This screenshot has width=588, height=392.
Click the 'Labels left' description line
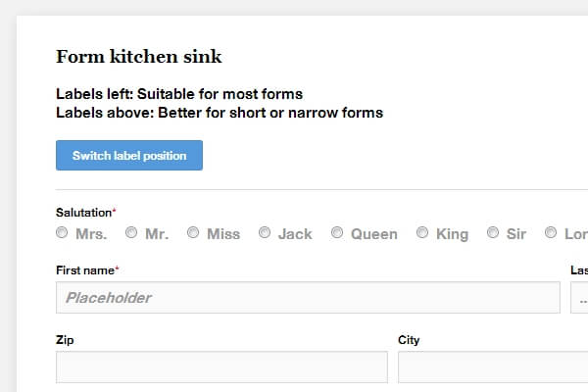(x=179, y=94)
